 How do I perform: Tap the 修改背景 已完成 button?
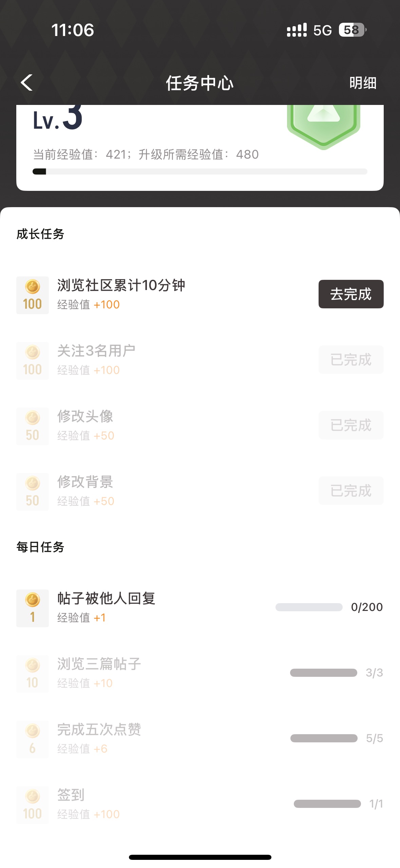[351, 491]
